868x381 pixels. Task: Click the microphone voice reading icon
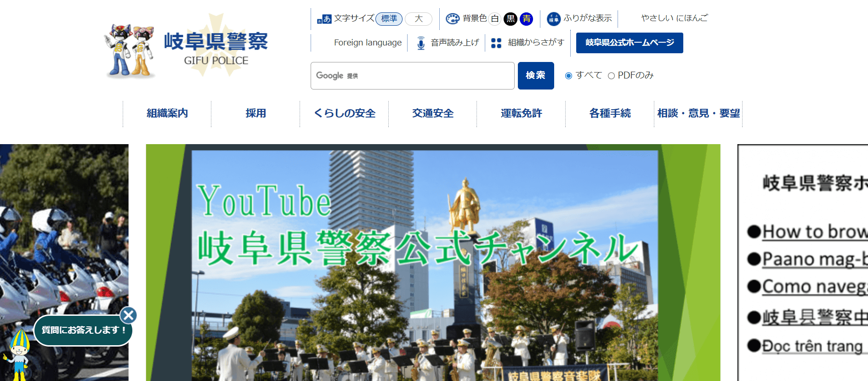(x=421, y=43)
